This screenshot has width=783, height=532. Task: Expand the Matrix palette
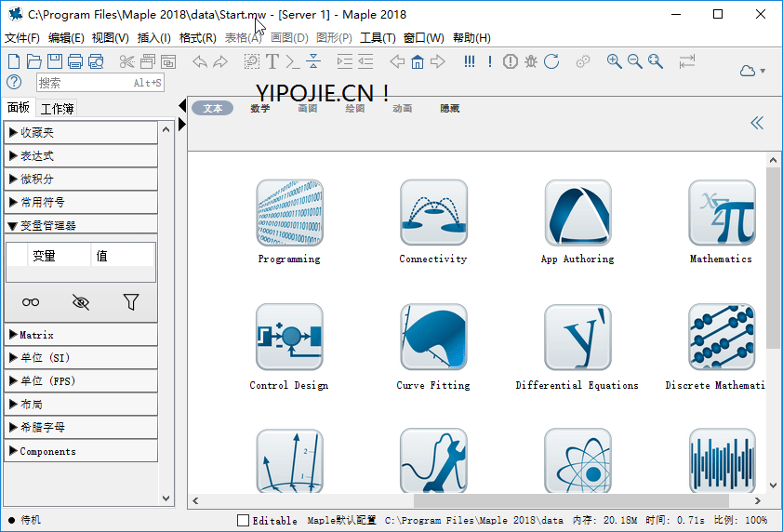point(81,335)
